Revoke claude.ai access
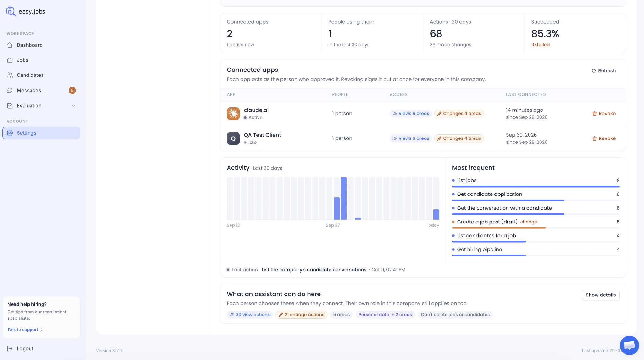This screenshot has height=360, width=644. [x=604, y=114]
